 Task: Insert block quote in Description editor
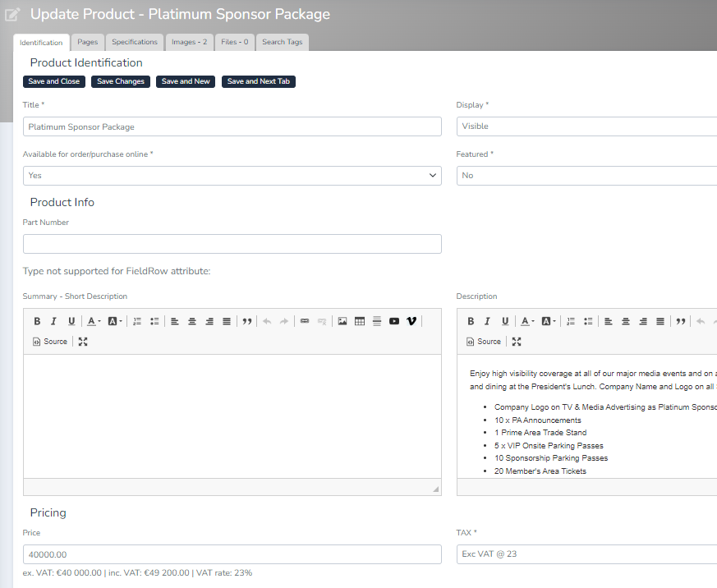pyautogui.click(x=680, y=321)
